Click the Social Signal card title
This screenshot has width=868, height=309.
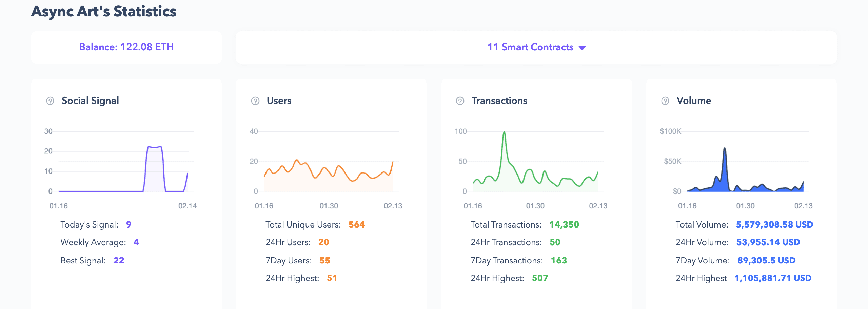click(x=90, y=101)
